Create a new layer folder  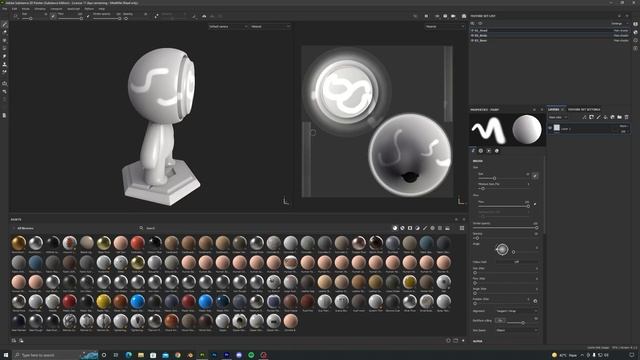pos(619,117)
